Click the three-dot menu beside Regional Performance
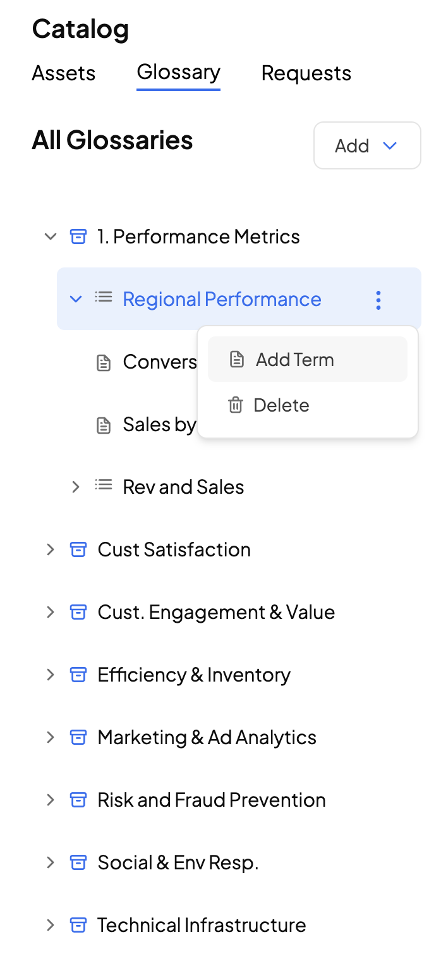The height and width of the screenshot is (980, 441). coord(378,300)
